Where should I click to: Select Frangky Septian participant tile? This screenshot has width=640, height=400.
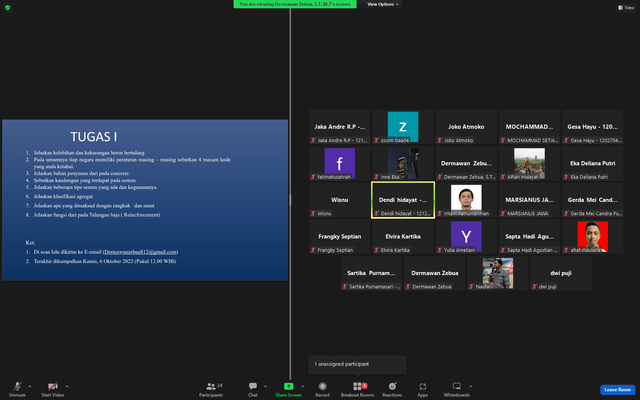(x=340, y=236)
